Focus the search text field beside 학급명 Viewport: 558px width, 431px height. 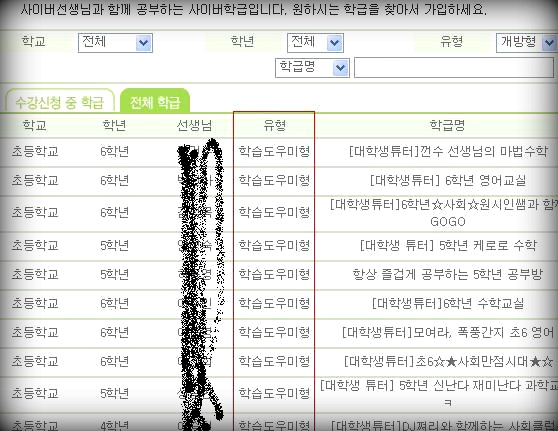coord(454,68)
